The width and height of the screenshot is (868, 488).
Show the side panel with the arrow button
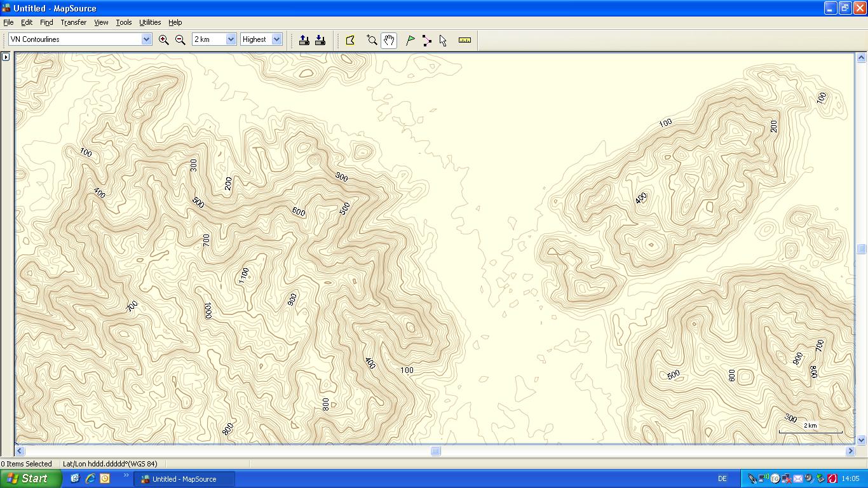6,57
